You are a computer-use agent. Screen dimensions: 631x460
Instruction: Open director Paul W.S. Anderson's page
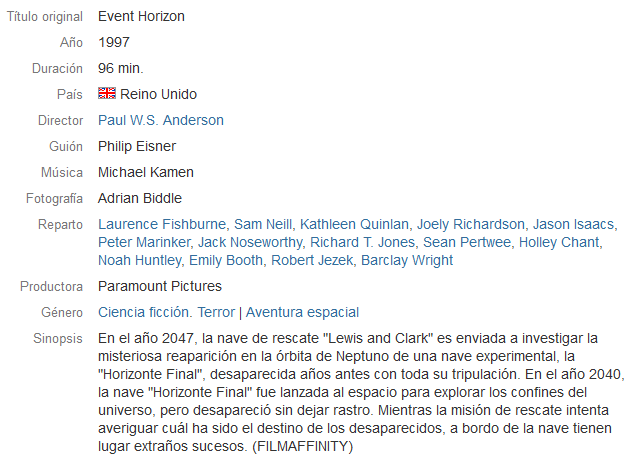161,120
